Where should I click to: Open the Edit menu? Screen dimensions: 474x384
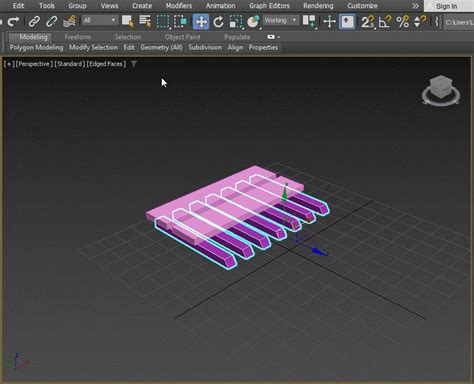click(x=18, y=6)
